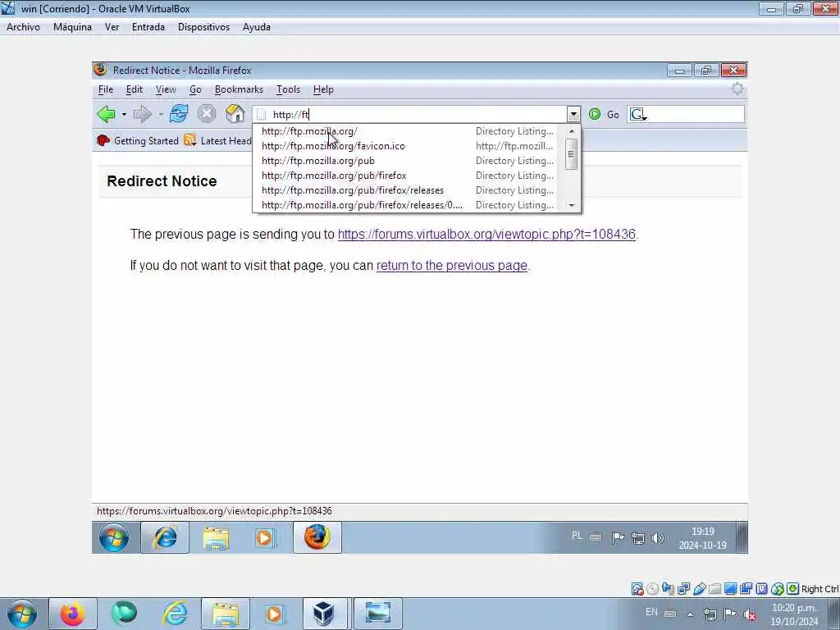Open VirtualBox Entrada menu
Image resolution: width=840 pixels, height=630 pixels.
[x=148, y=27]
